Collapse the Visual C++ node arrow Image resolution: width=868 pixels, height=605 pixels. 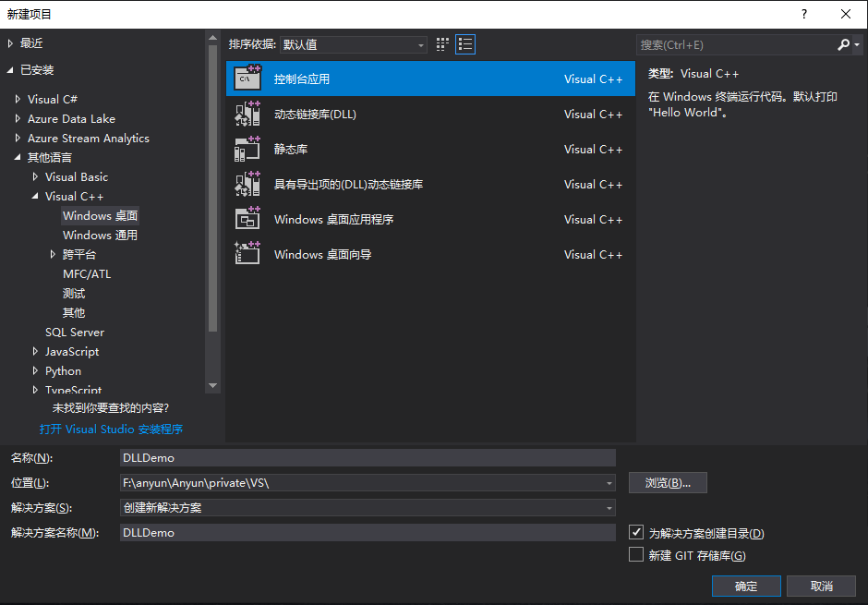[x=35, y=196]
